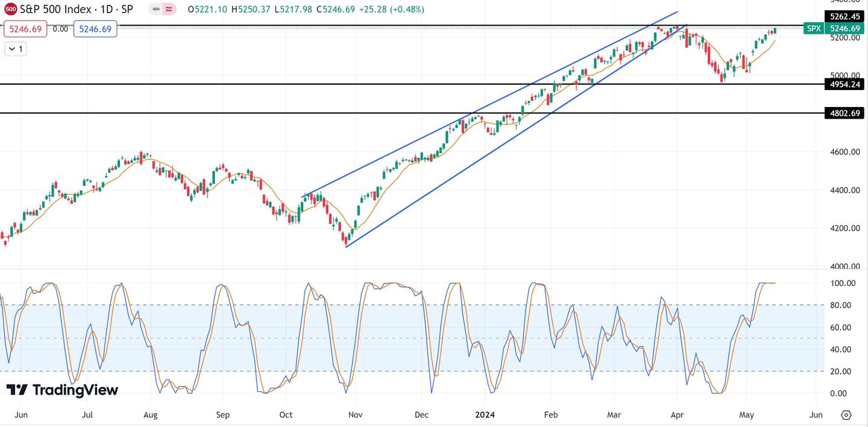Click the 5262.45 horizontal line price label
The image size is (868, 427).
[843, 17]
